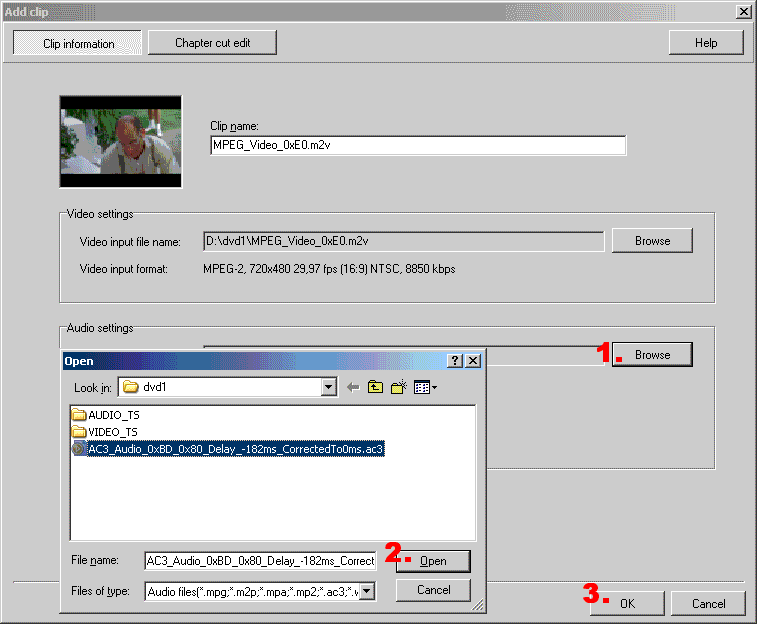Expand the Files of type dropdown
Screen dimensions: 757x624
pos(367,591)
